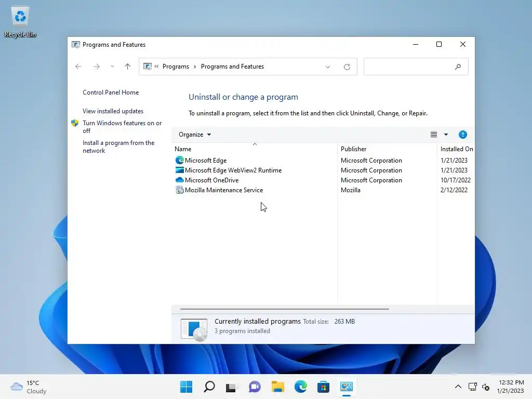Click the window title bar icon
This screenshot has width=532, height=399.
[76, 45]
